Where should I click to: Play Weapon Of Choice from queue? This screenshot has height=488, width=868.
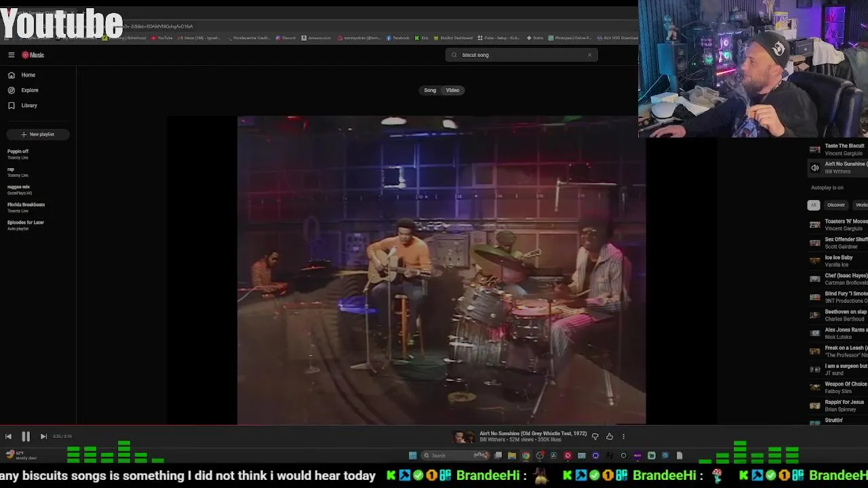[838, 387]
